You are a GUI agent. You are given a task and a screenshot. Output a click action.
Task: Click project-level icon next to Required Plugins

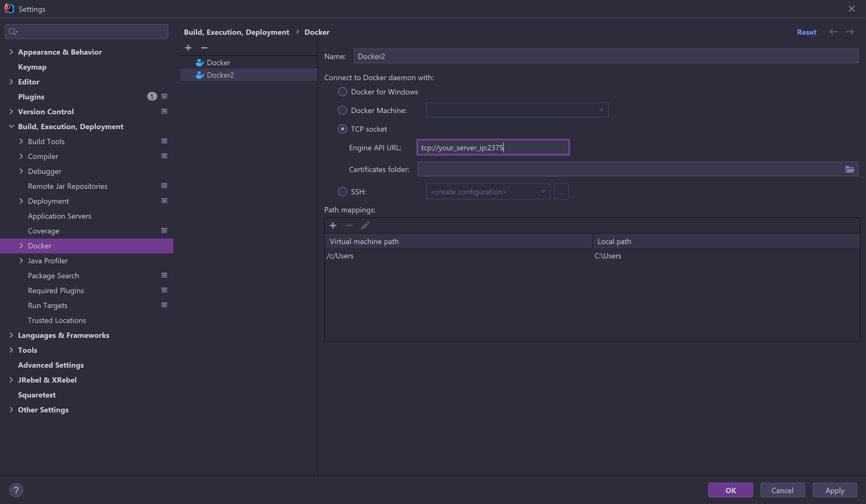(x=164, y=290)
